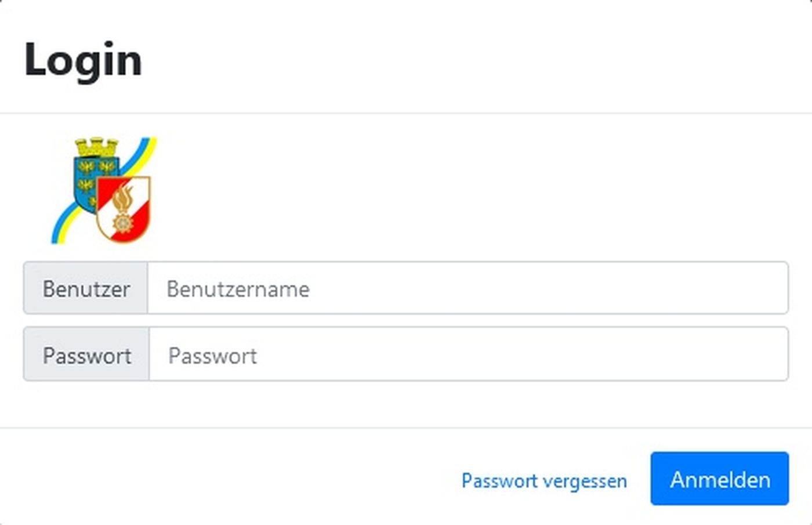Click the red-white shield with flame emblem
Viewport: 812px width, 525px height.
[123, 209]
